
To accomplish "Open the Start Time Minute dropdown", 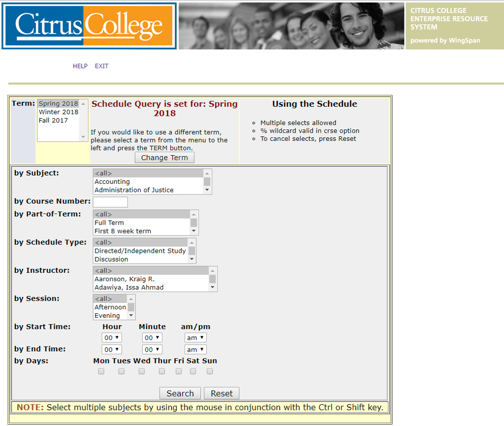I will point(152,337).
